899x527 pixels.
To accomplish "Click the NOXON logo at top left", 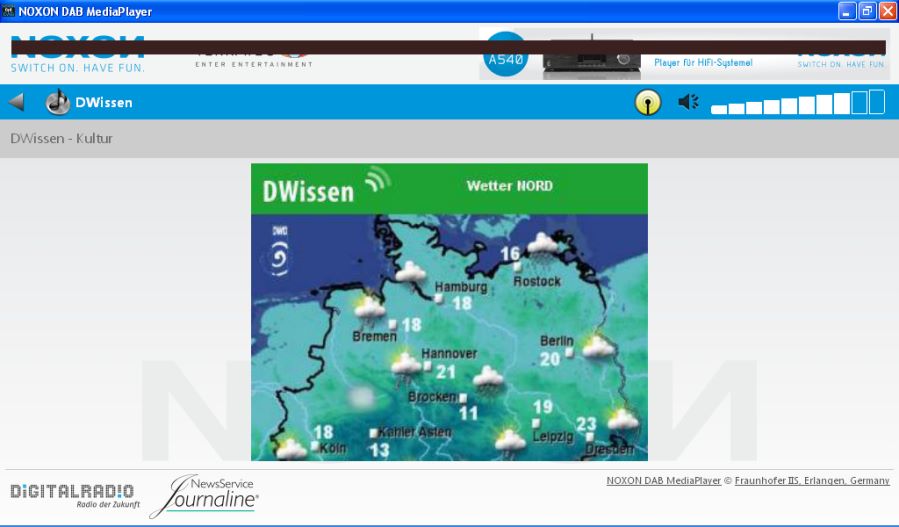I will coord(78,55).
